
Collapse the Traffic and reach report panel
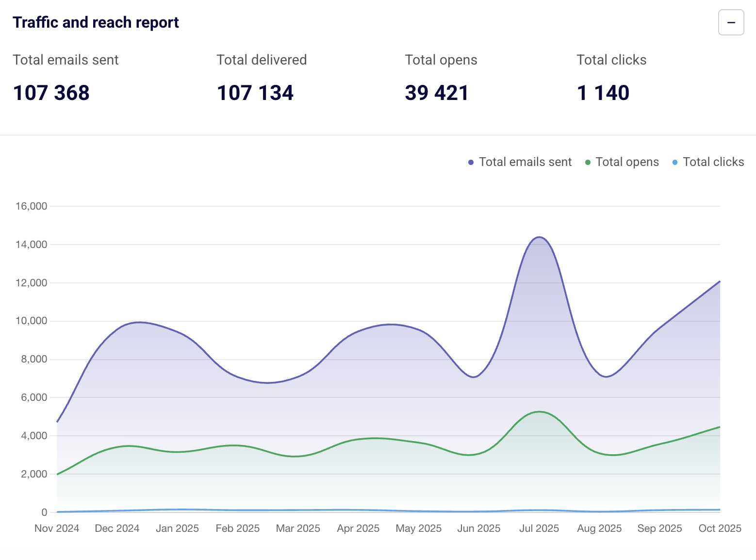click(x=731, y=23)
